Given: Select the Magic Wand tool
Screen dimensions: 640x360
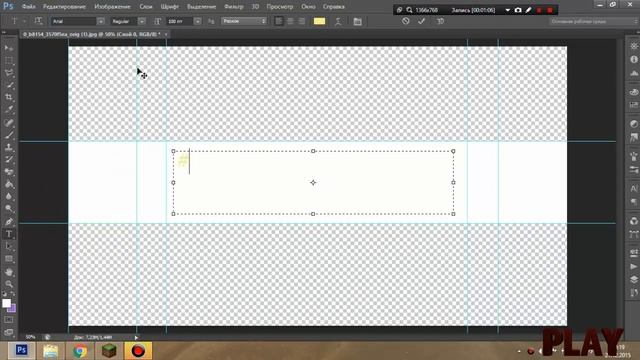Looking at the screenshot, I should click(9, 85).
